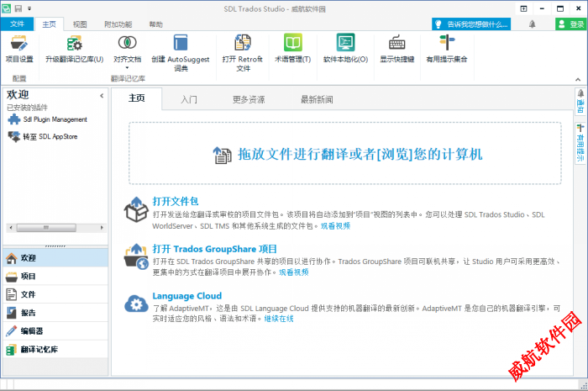Click 打开 Trados GroupShare 项目 link
588x391 pixels.
click(214, 249)
